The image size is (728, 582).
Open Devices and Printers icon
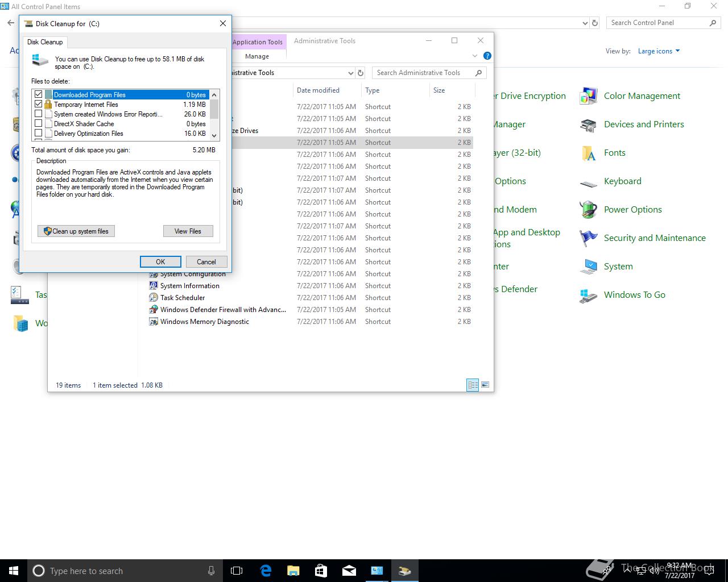tap(588, 124)
